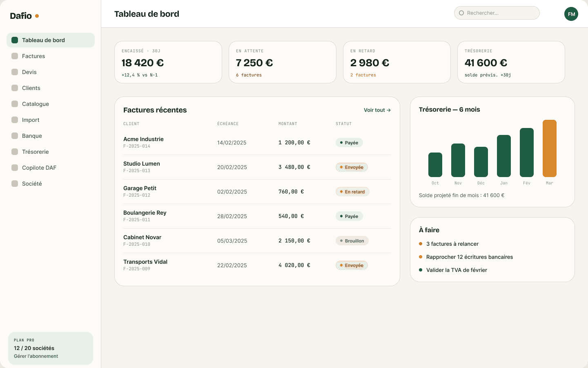
Task: Go to Trésorerie in sidebar
Action: (x=51, y=152)
